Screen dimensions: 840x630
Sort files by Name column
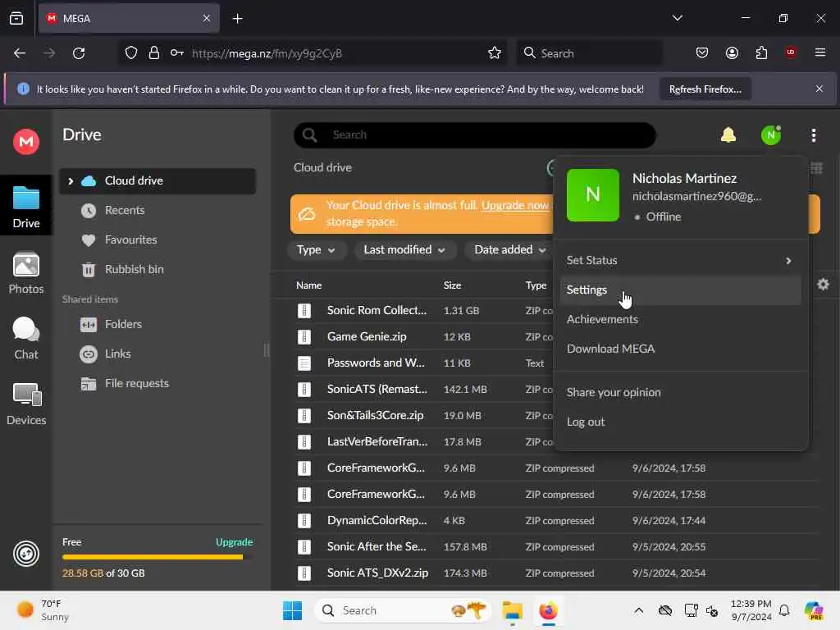click(309, 285)
